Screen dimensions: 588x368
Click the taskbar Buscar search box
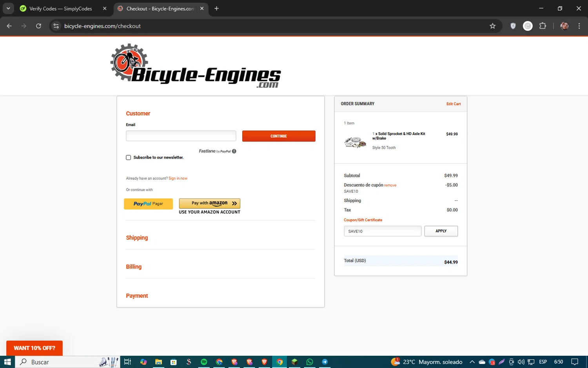(67, 362)
